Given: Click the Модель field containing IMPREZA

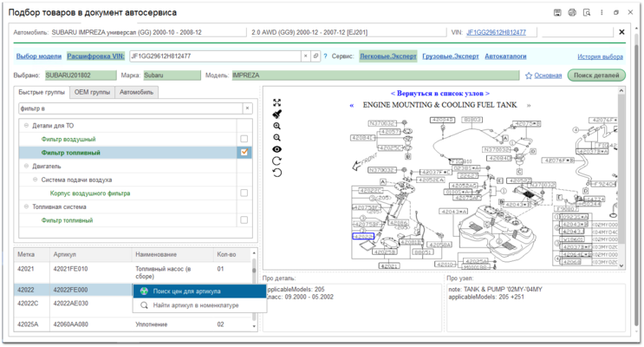Looking at the screenshot, I should click(375, 75).
